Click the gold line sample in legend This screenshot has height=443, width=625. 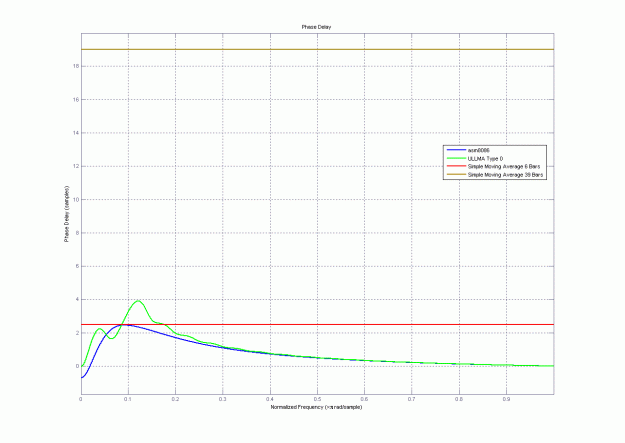pyautogui.click(x=456, y=175)
